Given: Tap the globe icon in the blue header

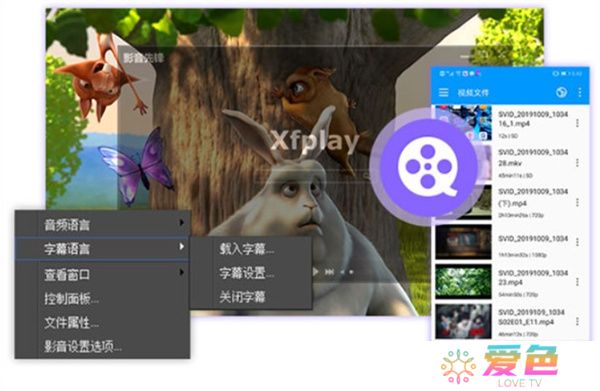Looking at the screenshot, I should [x=561, y=92].
